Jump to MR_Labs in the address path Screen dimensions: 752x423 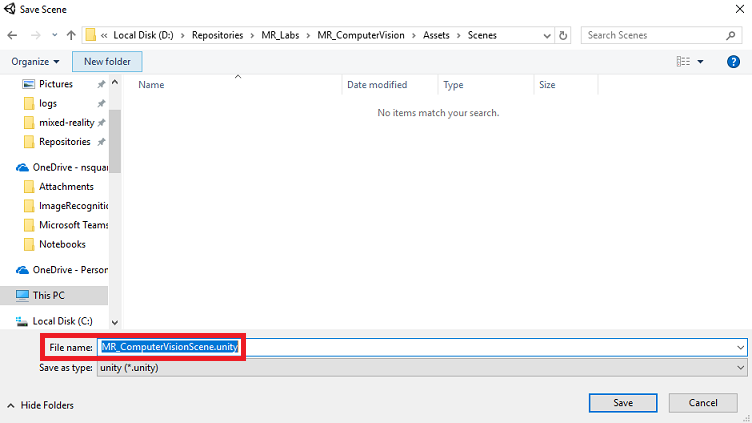pos(280,35)
